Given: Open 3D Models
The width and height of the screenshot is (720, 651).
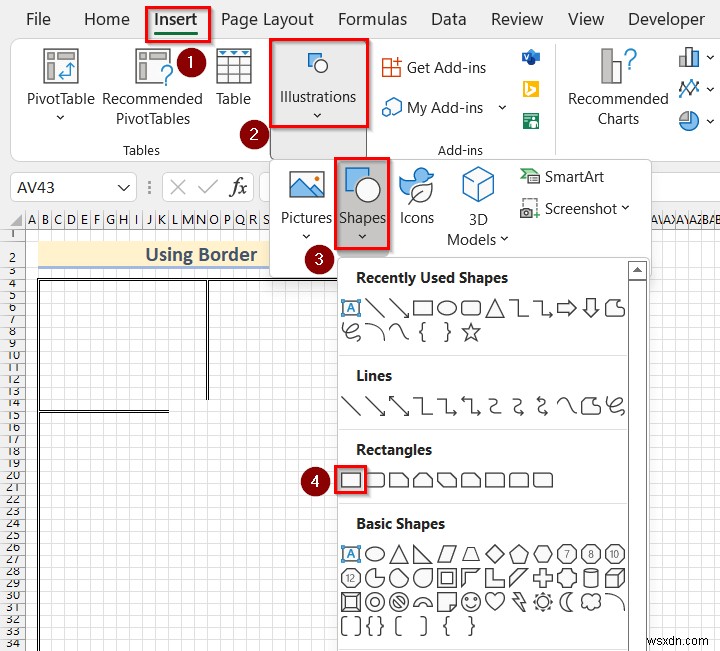Looking at the screenshot, I should point(478,207).
